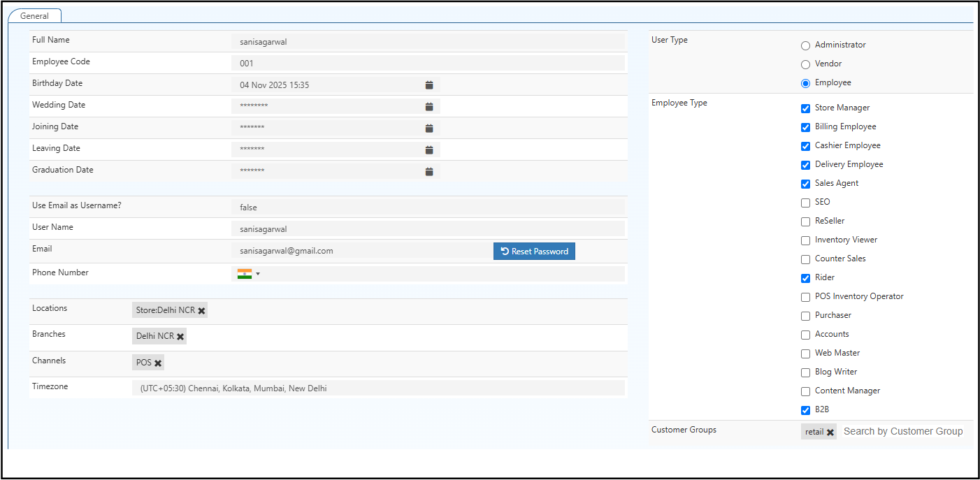This screenshot has height=480, width=980.
Task: Enable the SEO employee type
Action: (x=805, y=202)
